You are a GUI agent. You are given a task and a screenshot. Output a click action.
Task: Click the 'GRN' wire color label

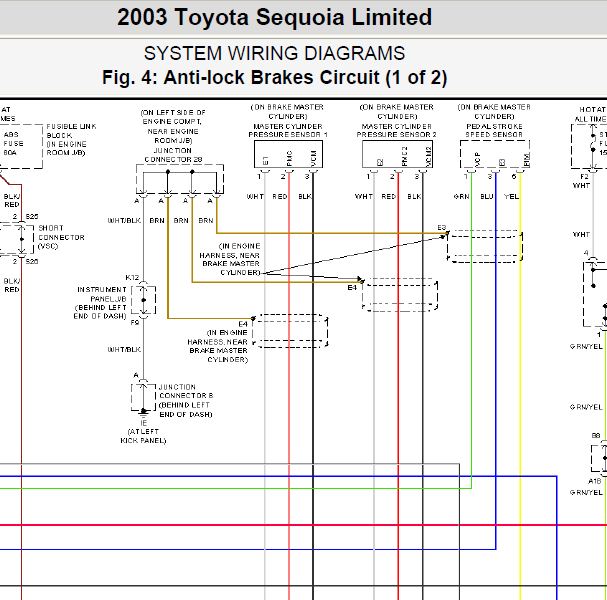pyautogui.click(x=461, y=197)
